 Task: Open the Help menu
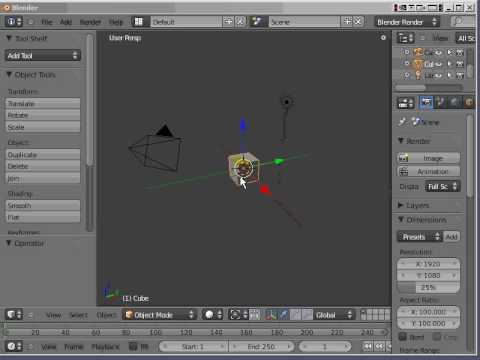pyautogui.click(x=116, y=22)
